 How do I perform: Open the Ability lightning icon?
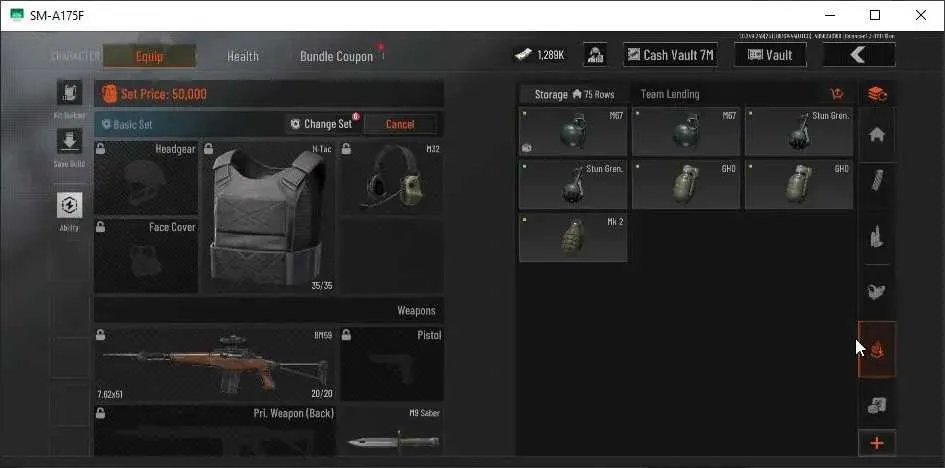(x=69, y=205)
